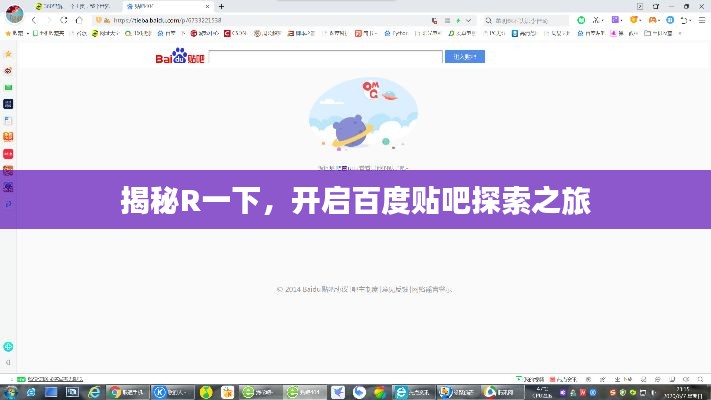This screenshot has height=400, width=711.
Task: Open the CSDN bookmark
Action: (x=235, y=33)
